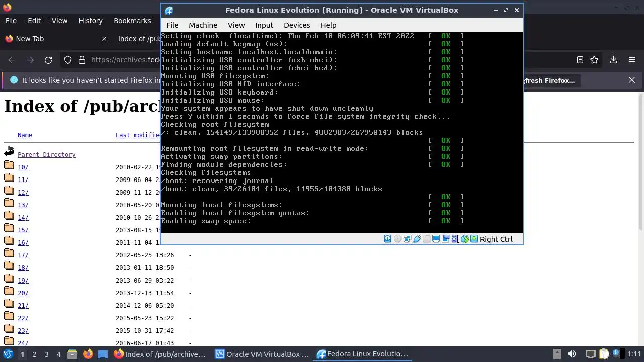
Task: Click the back-arrow icon beside Parent Directory
Action: pyautogui.click(x=9, y=151)
